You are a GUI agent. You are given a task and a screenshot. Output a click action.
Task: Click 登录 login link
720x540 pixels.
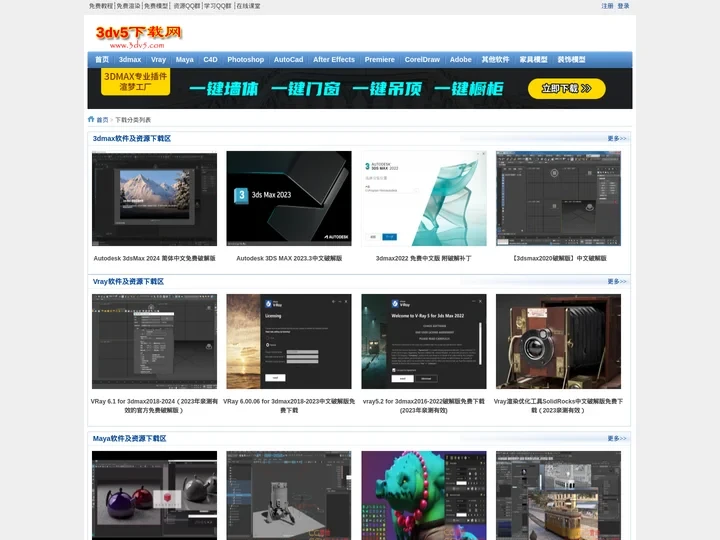click(623, 6)
